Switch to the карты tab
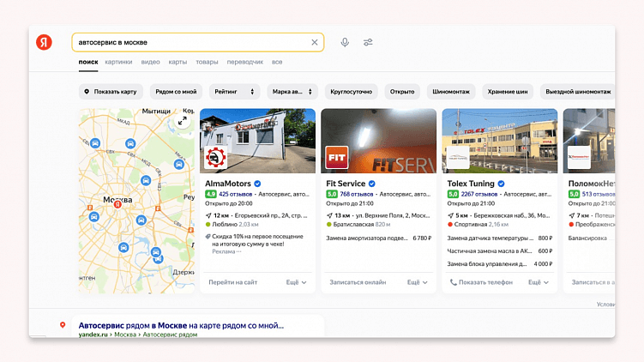 pos(178,62)
